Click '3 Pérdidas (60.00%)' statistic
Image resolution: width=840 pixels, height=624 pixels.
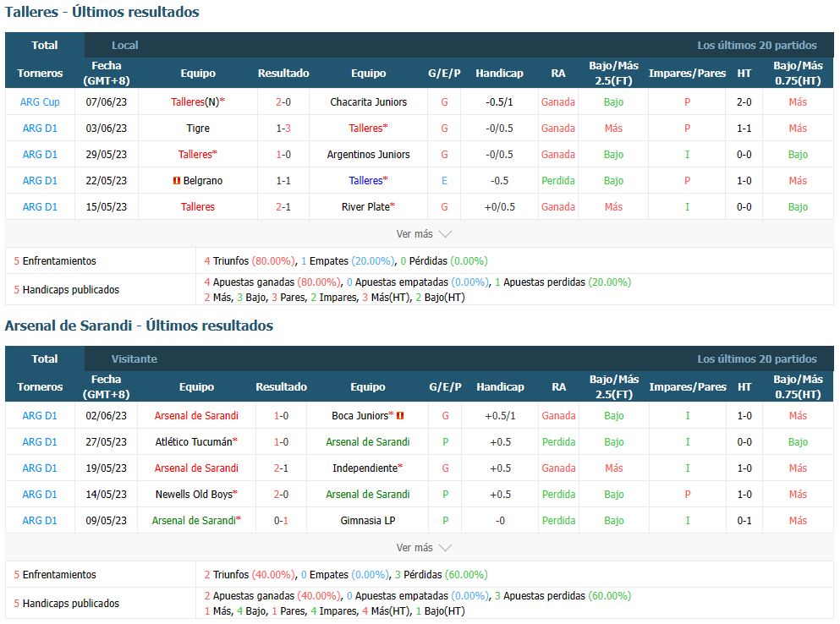[x=442, y=575]
